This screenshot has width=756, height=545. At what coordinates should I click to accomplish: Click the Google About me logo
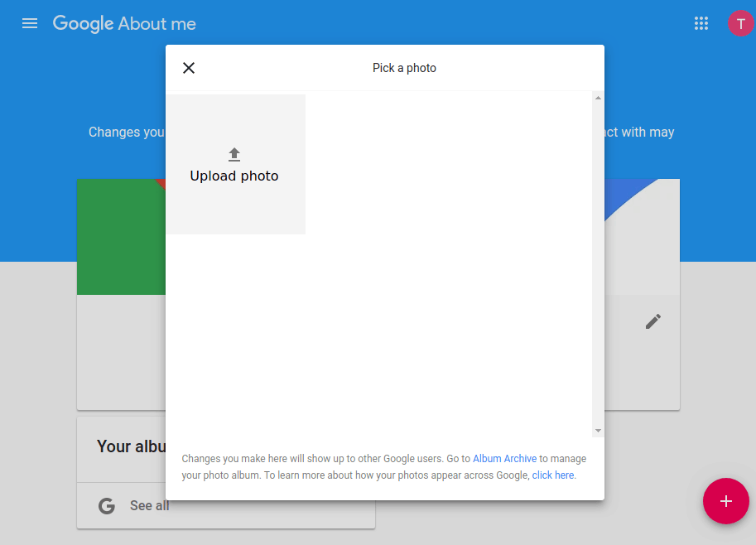(124, 24)
